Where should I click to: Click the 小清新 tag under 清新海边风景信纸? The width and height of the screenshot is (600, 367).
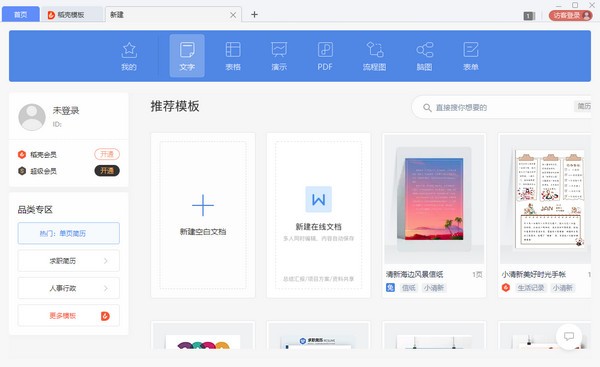tap(434, 288)
